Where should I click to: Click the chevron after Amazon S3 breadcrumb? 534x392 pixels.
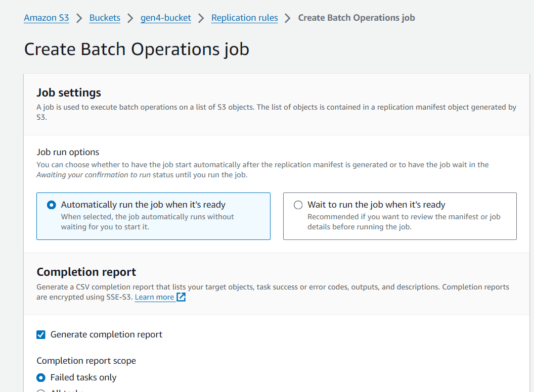(79, 18)
